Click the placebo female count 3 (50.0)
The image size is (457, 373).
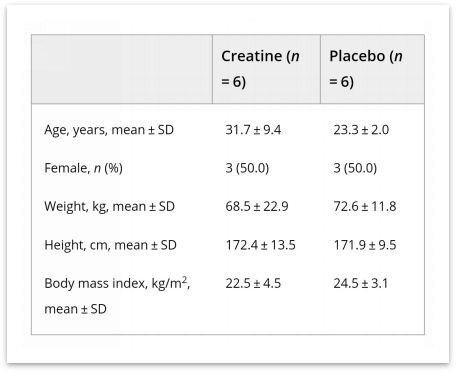[355, 168]
